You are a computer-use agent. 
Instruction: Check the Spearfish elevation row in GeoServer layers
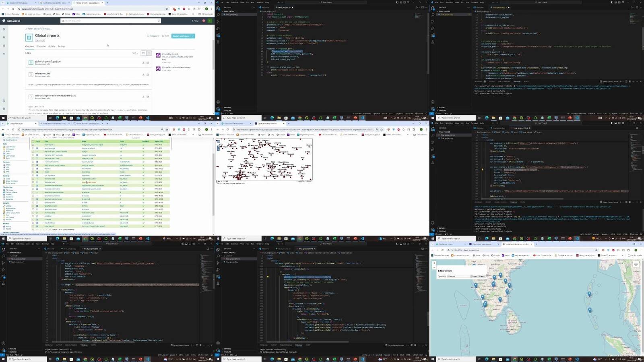(x=33, y=206)
